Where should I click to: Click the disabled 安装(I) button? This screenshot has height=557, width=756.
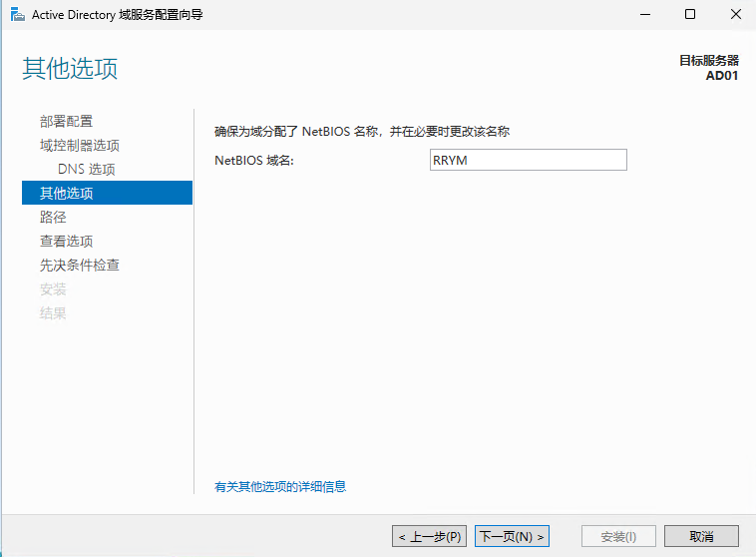pyautogui.click(x=617, y=537)
